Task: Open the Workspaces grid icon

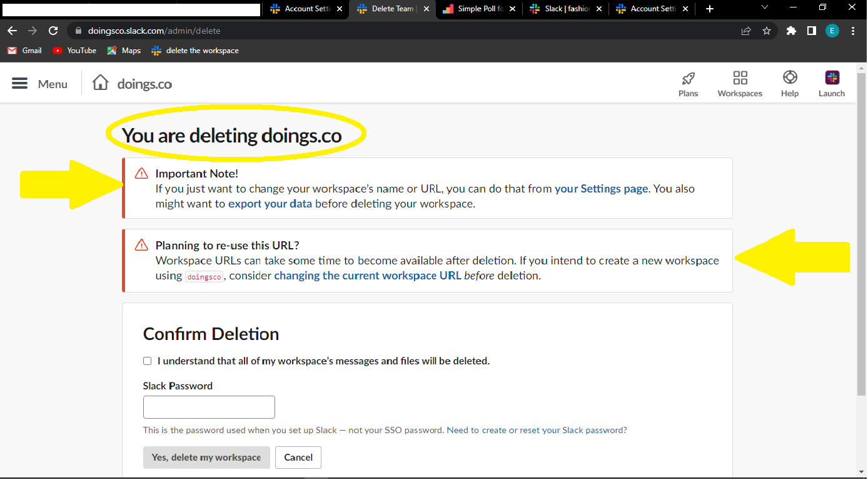Action: [x=740, y=78]
